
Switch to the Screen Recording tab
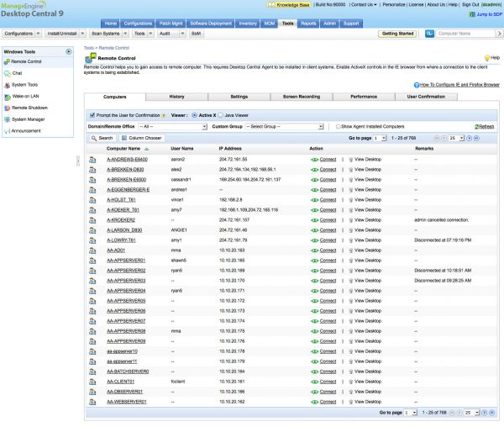tap(301, 98)
